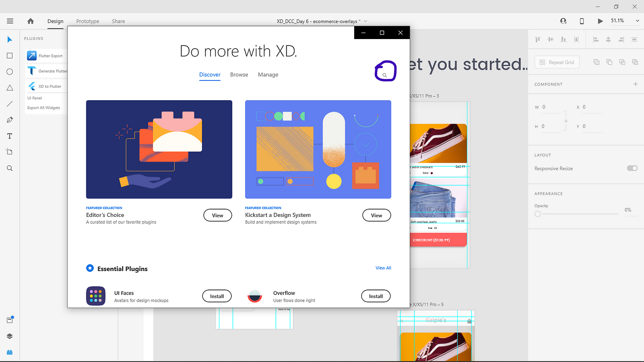The image size is (644, 362).
Task: Click the Align Right icon
Action: pos(621,40)
